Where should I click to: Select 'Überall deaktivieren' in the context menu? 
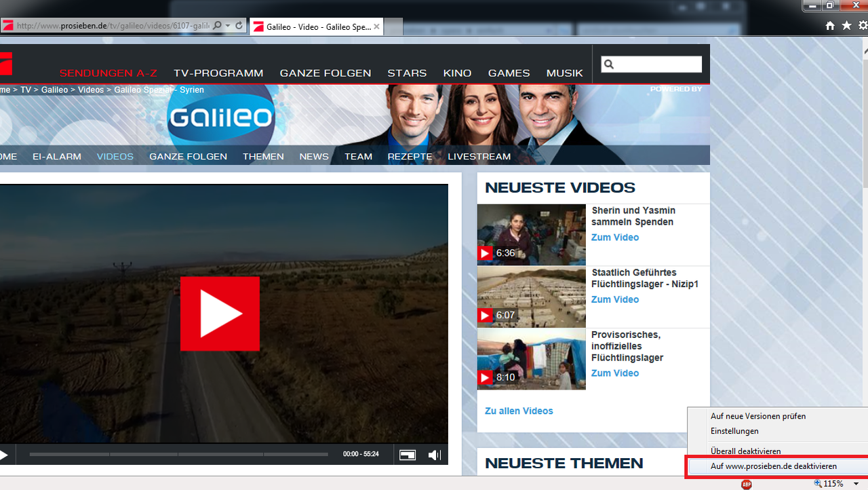point(745,451)
